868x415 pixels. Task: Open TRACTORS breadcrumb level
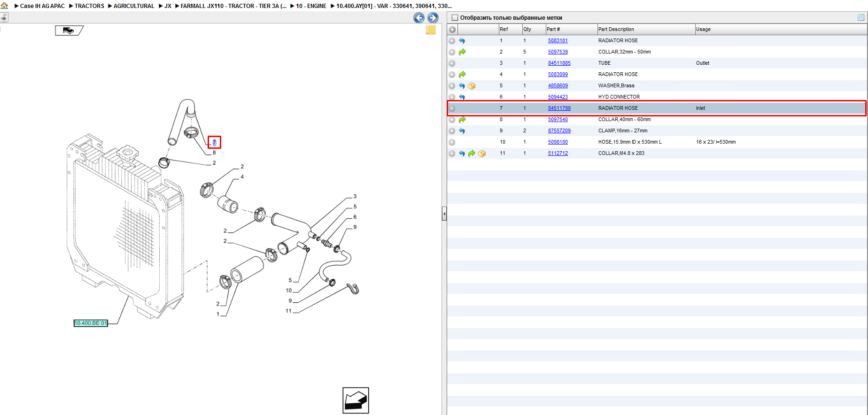89,6
